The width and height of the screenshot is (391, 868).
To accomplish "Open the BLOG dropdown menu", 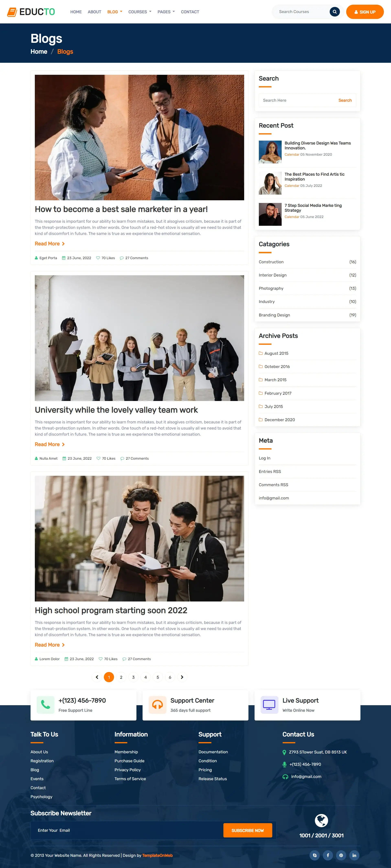I will 114,12.
